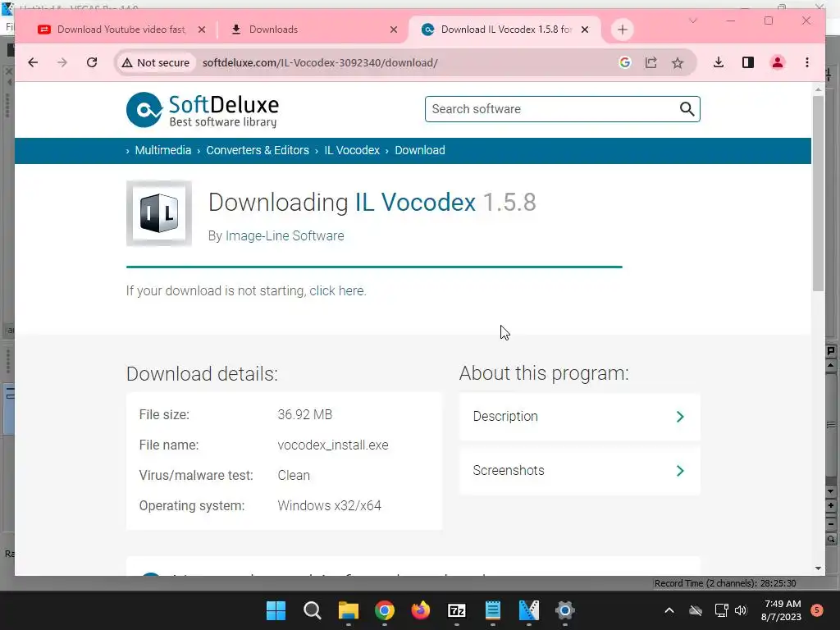Click the 'click here' download link
The width and height of the screenshot is (840, 630).
(x=337, y=291)
